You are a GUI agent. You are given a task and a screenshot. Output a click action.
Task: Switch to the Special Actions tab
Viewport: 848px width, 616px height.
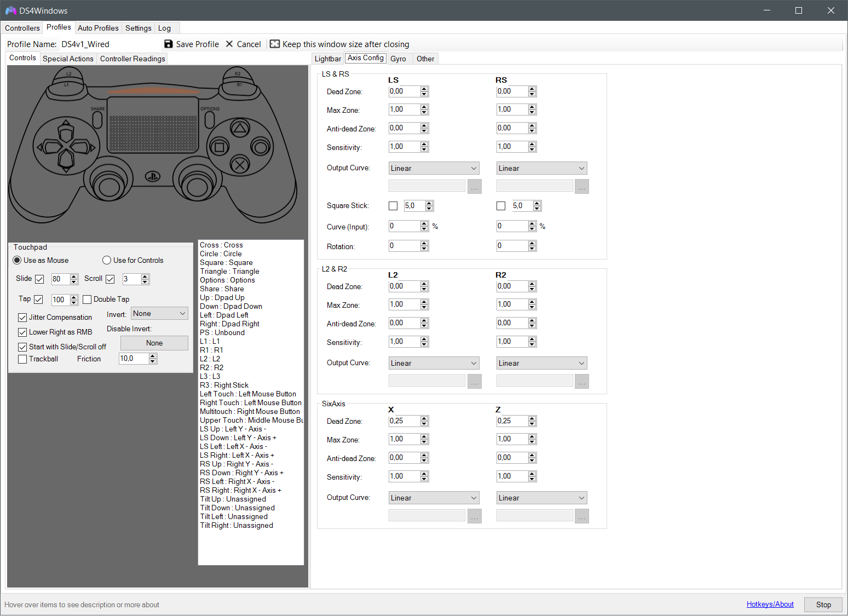(x=68, y=59)
